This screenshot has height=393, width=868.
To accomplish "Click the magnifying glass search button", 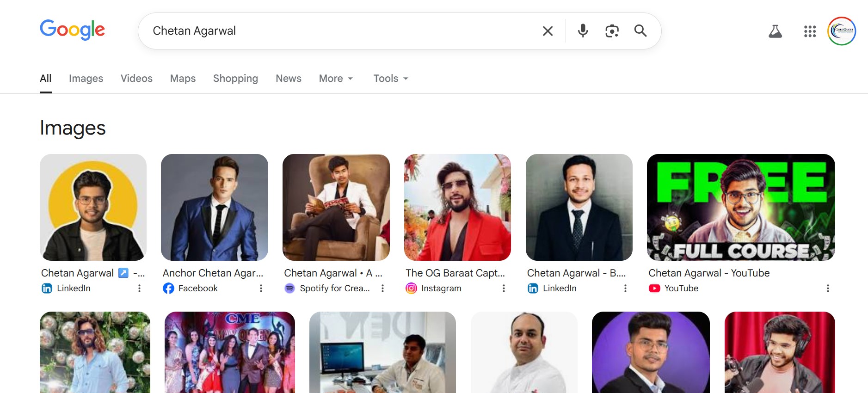I will click(x=640, y=31).
